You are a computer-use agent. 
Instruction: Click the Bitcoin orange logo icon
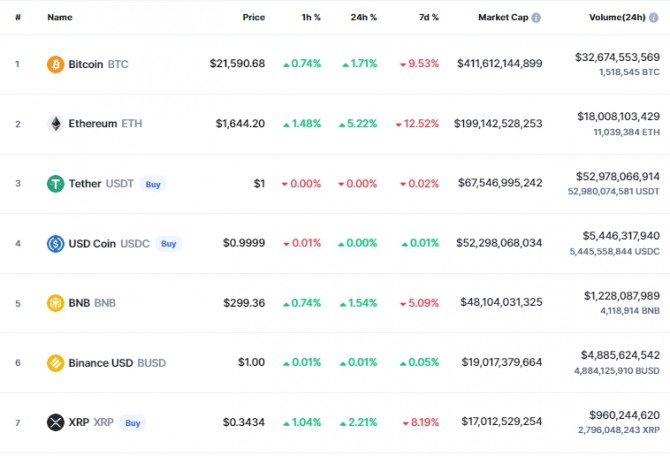click(56, 64)
